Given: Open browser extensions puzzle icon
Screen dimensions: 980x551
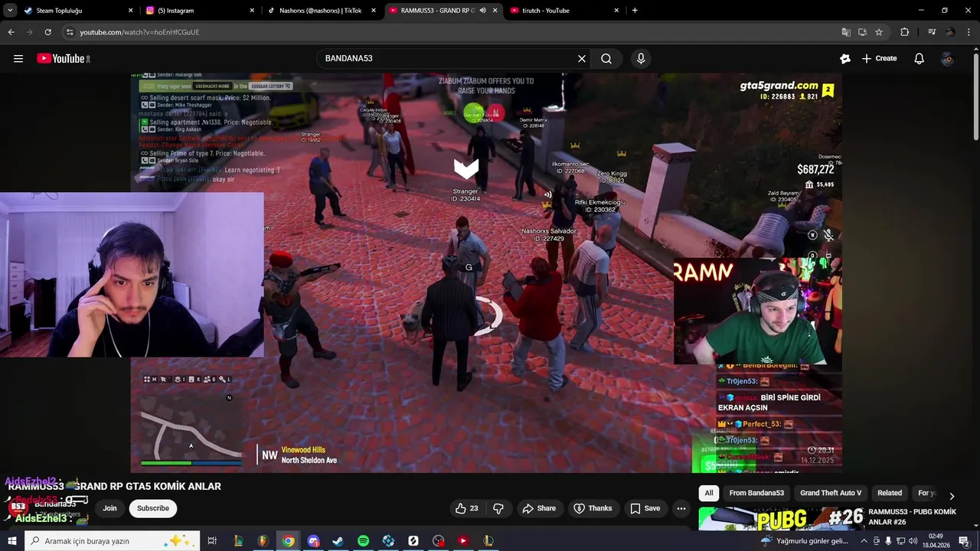Looking at the screenshot, I should (904, 32).
